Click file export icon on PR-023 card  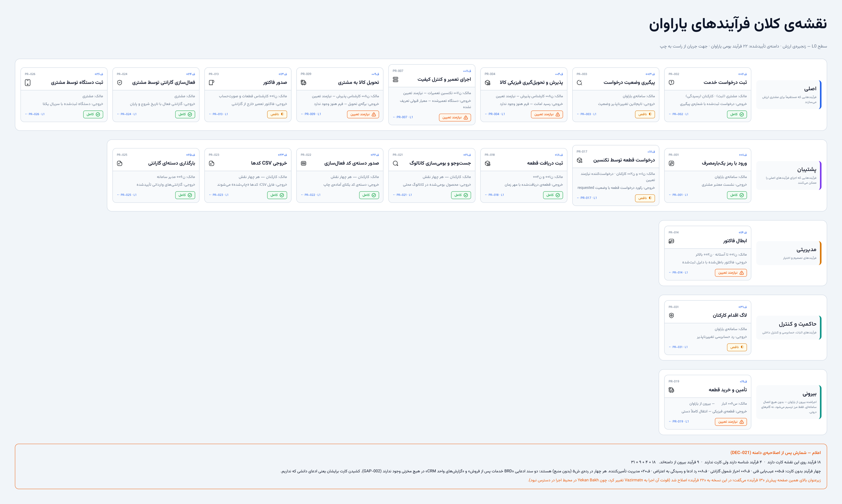(x=212, y=163)
